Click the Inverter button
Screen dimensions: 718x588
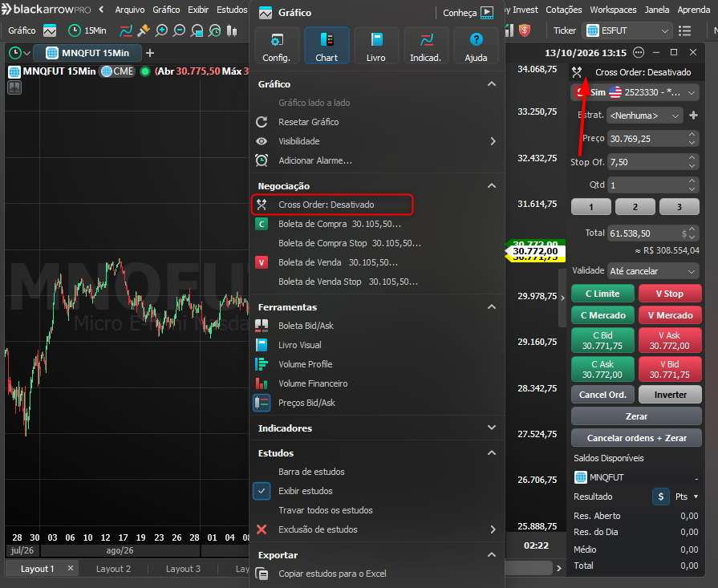click(x=670, y=395)
